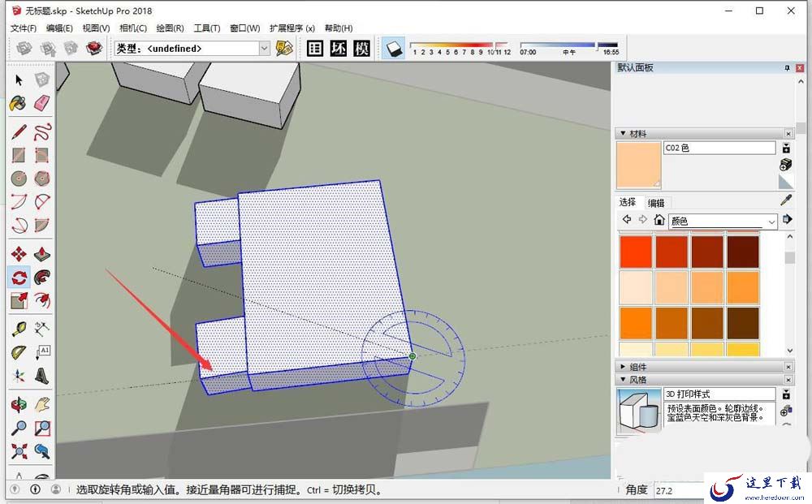Screen dimensions: 812x504
Task: Choose the Zoom magnifier tool
Action: (x=19, y=428)
